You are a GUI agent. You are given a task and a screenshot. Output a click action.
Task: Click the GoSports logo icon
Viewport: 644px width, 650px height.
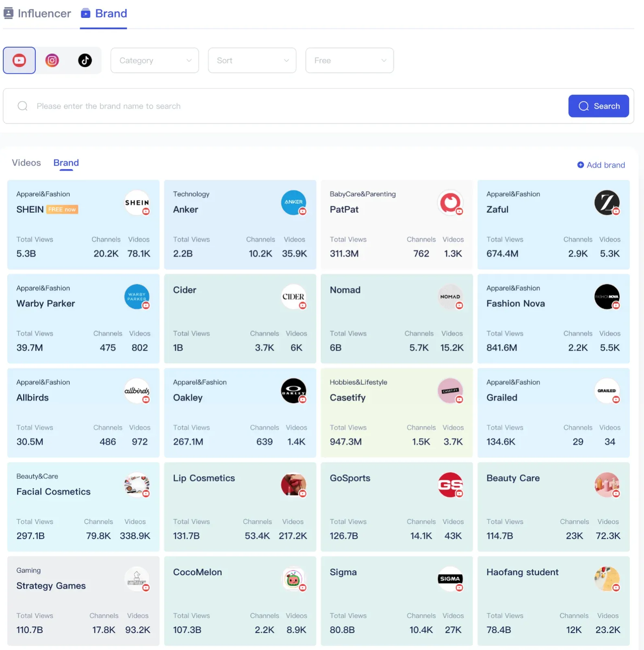(x=450, y=484)
